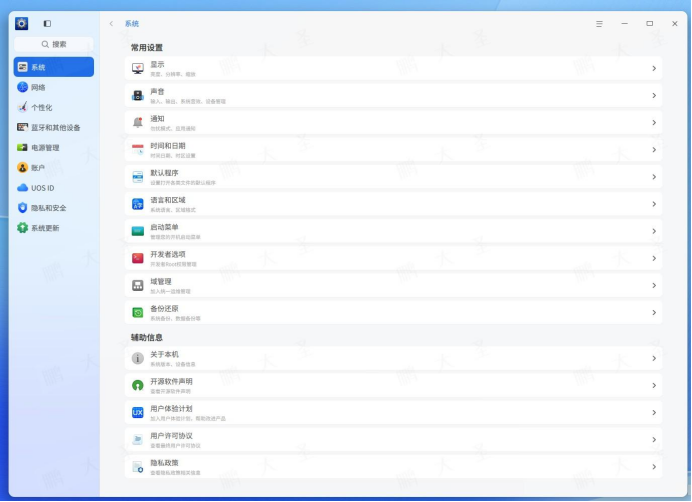Viewport: 692px width, 502px height.
Task: Click the Accounts (账户) avatar sidebar icon
Action: (x=23, y=168)
